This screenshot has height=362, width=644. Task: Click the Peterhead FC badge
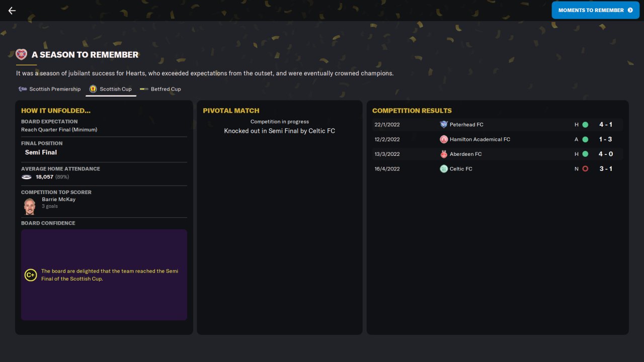tap(444, 125)
